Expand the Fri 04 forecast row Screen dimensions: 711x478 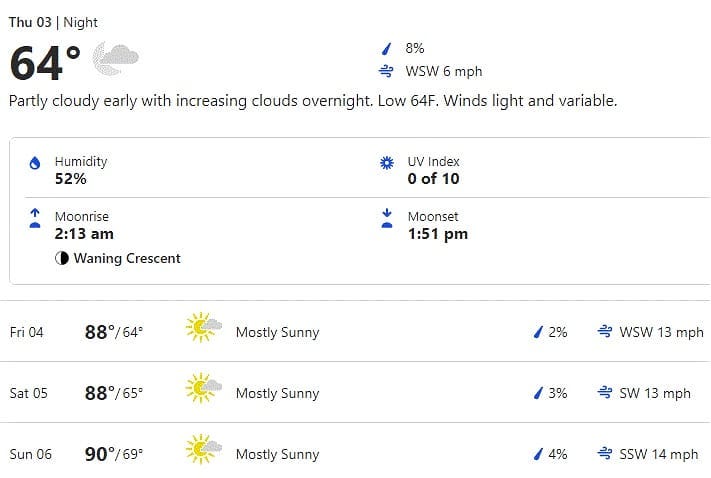tap(356, 332)
